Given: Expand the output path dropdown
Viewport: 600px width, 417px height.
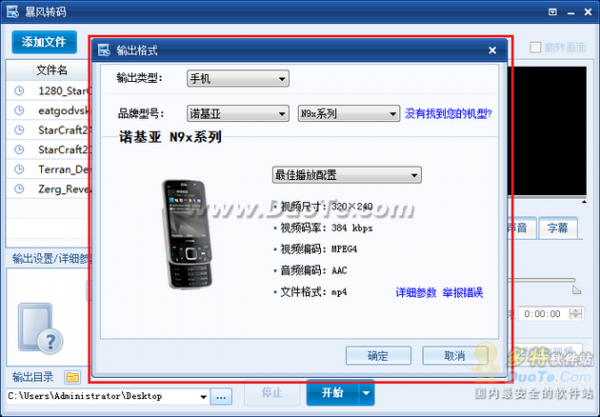Looking at the screenshot, I should tap(204, 397).
